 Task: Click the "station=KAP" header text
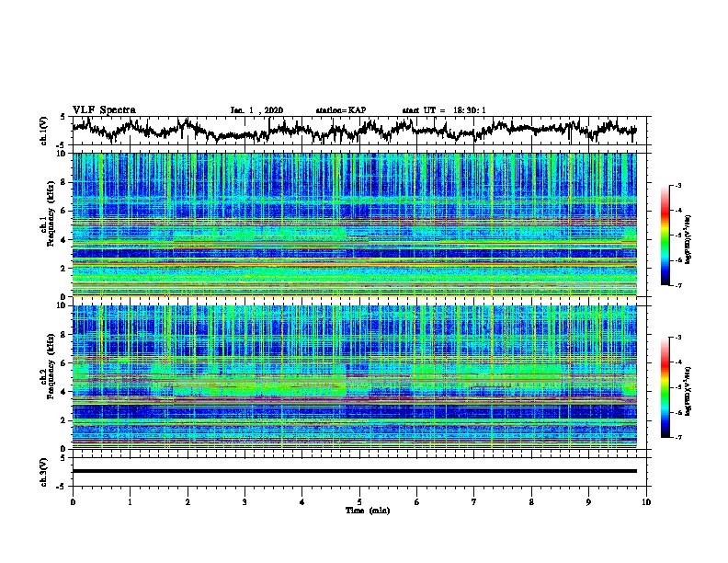coord(341,110)
